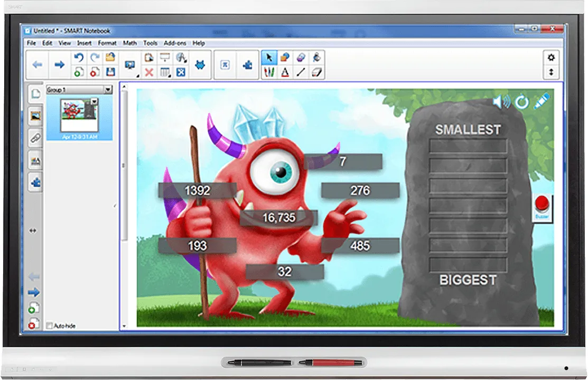Open the screen display options icon
Screen dimensions: 588x380
pyautogui.click(x=130, y=66)
